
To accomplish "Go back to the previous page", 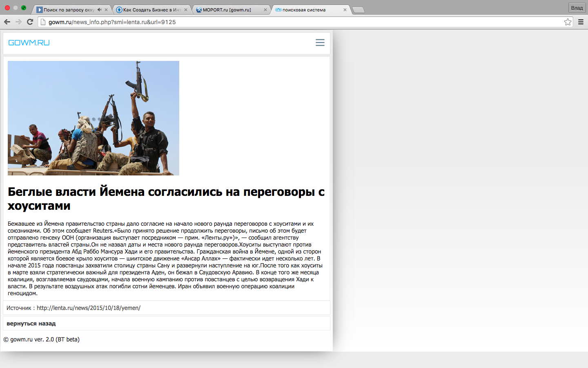I will click(x=7, y=22).
